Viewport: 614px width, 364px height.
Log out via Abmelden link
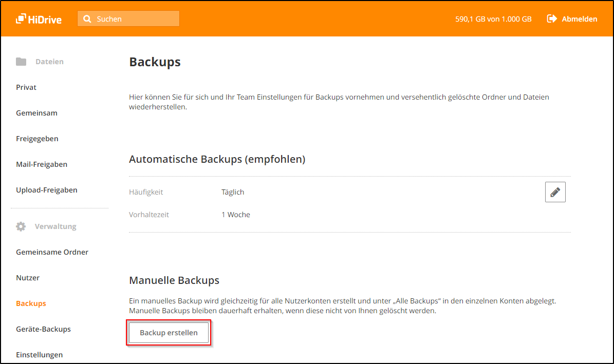click(x=579, y=19)
